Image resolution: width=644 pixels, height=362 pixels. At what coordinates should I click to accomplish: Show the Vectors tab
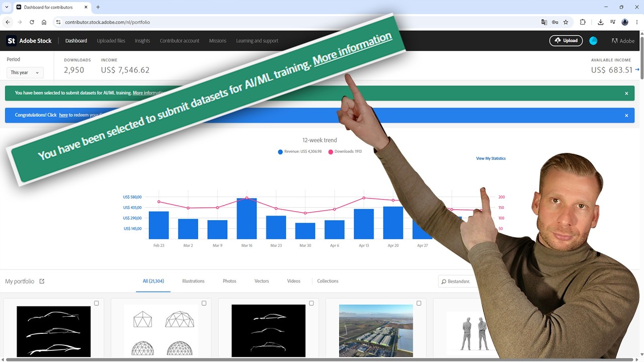point(262,281)
